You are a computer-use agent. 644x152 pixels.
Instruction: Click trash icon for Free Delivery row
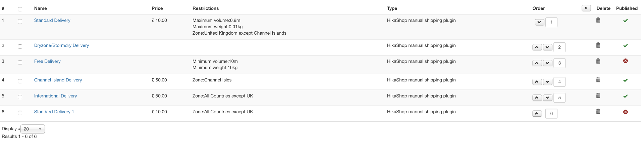click(x=598, y=61)
